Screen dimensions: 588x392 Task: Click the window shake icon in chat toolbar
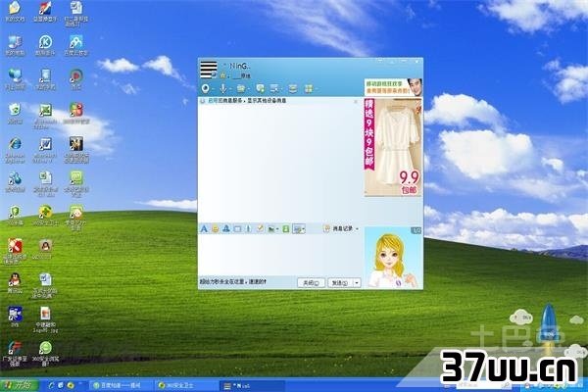[x=237, y=228]
